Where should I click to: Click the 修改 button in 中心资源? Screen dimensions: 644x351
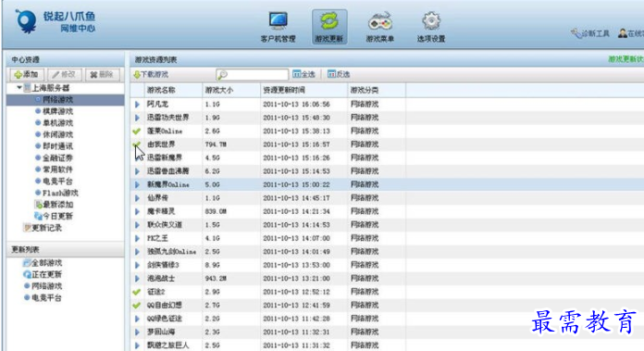click(65, 74)
